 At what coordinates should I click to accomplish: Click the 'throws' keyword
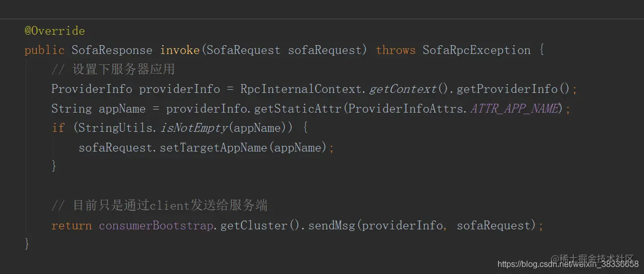point(396,50)
